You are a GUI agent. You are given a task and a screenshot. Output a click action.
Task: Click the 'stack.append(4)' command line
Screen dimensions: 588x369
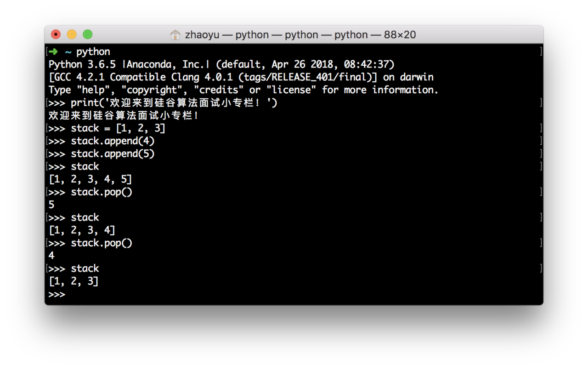tap(113, 141)
